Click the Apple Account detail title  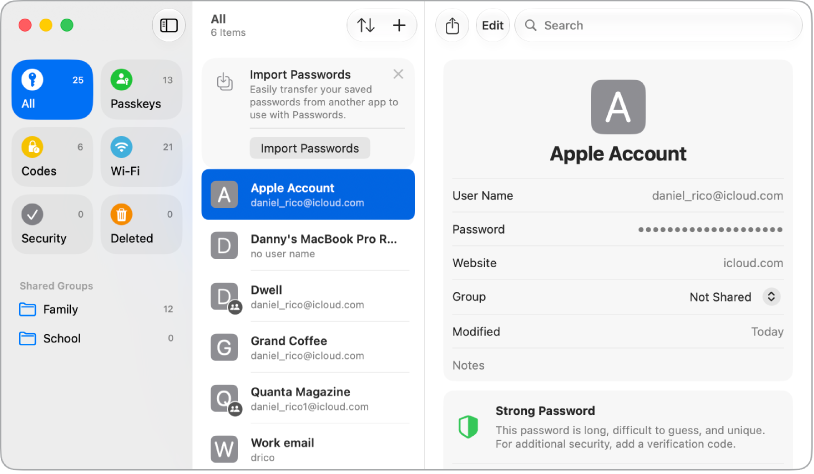click(x=618, y=154)
